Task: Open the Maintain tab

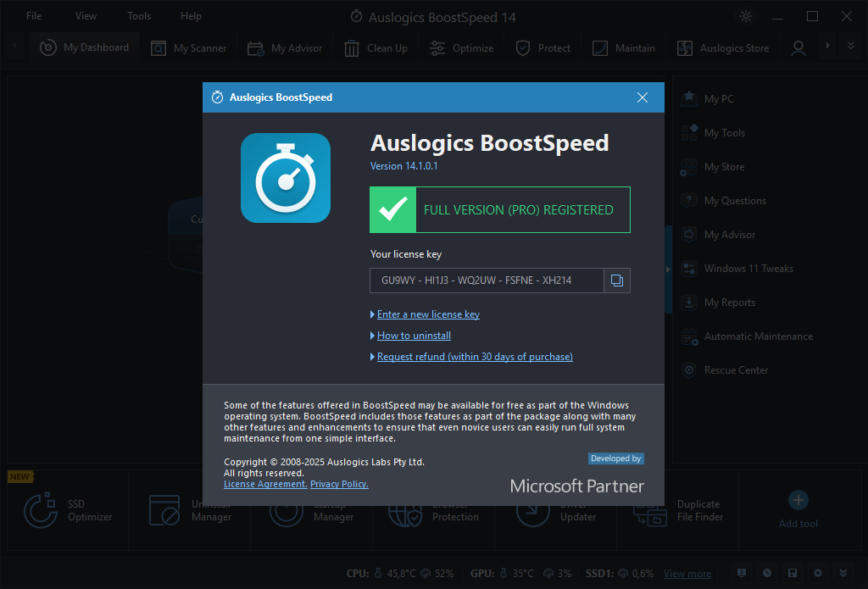Action: (x=623, y=48)
